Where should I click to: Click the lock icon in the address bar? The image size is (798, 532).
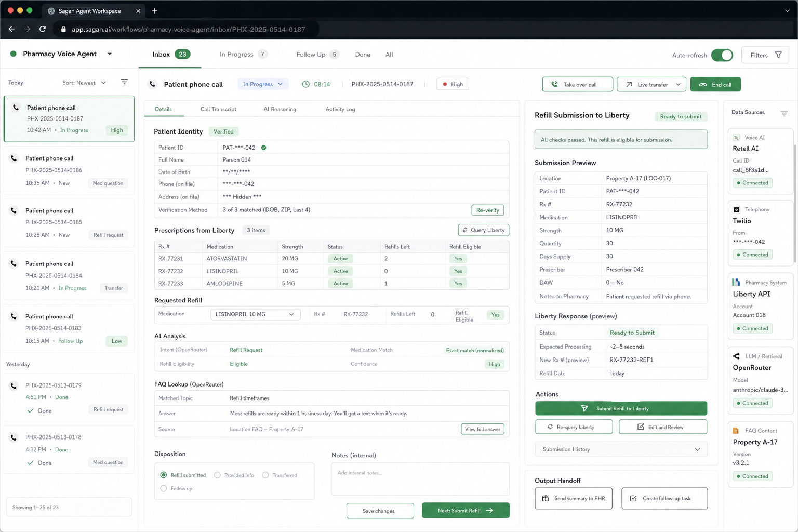[x=63, y=30]
